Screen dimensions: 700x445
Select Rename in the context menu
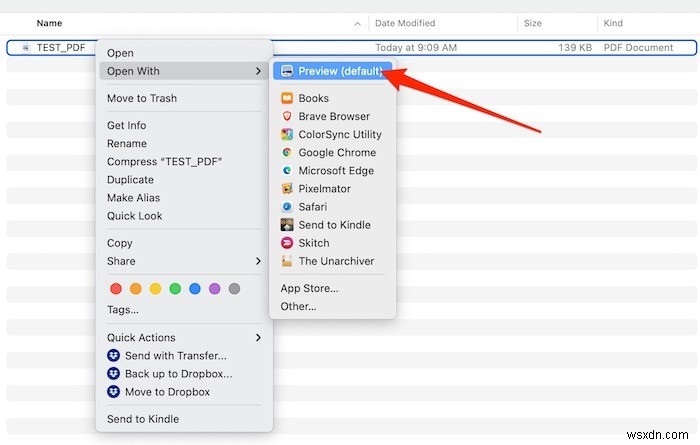click(x=127, y=143)
